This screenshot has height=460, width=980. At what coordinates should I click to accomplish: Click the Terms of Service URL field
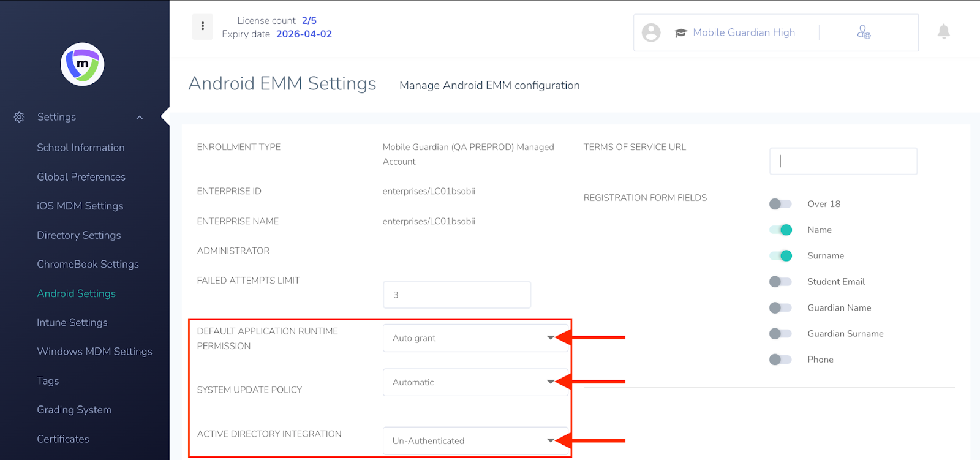pos(843,161)
